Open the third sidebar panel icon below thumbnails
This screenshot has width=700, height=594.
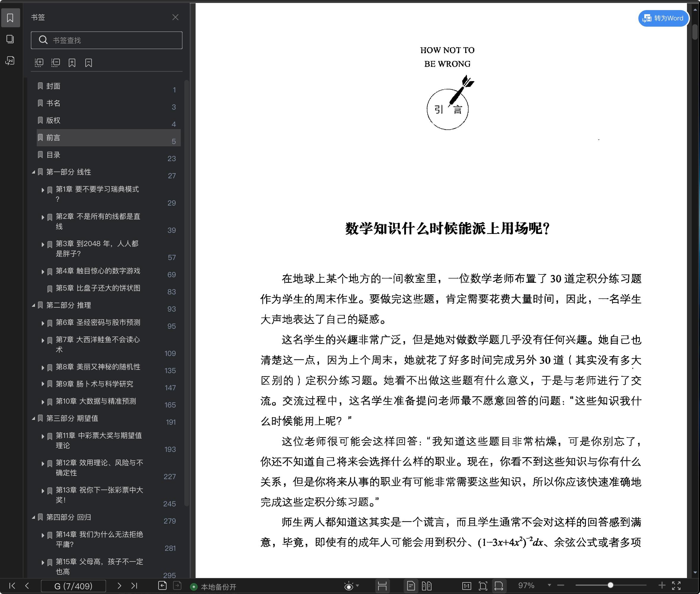click(x=10, y=61)
